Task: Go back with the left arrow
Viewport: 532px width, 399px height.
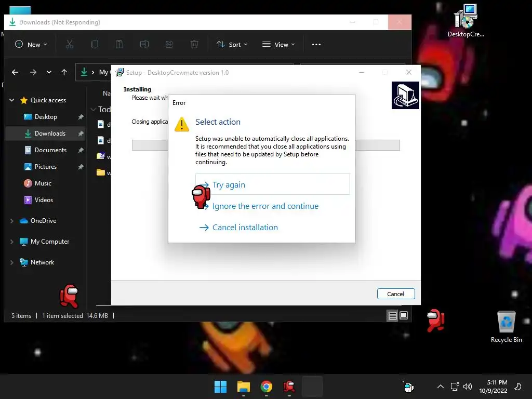Action: coord(15,72)
